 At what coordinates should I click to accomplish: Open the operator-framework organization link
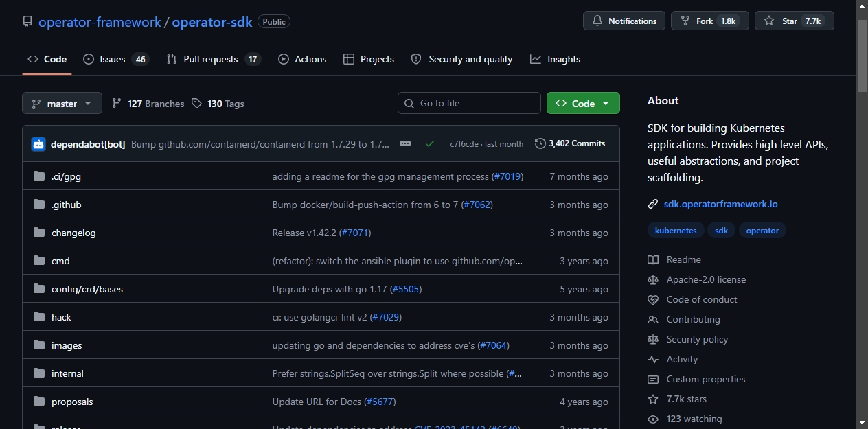(100, 21)
